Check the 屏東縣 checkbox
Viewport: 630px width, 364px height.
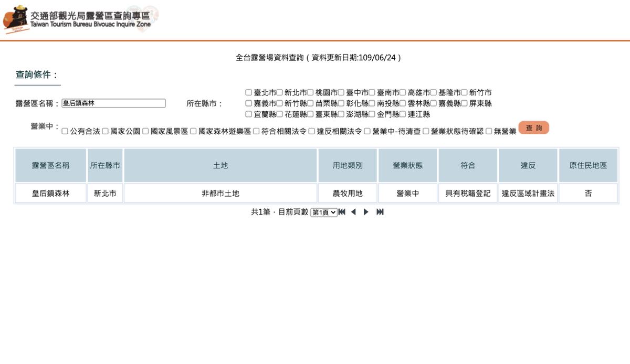click(x=465, y=103)
